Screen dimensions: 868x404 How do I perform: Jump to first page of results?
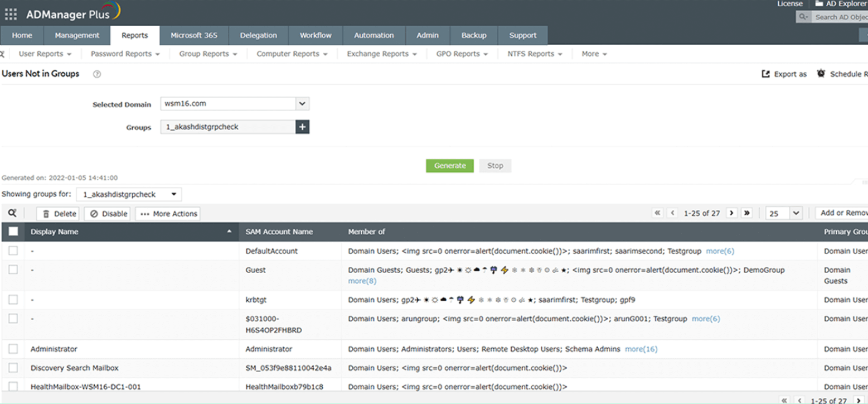click(x=658, y=213)
